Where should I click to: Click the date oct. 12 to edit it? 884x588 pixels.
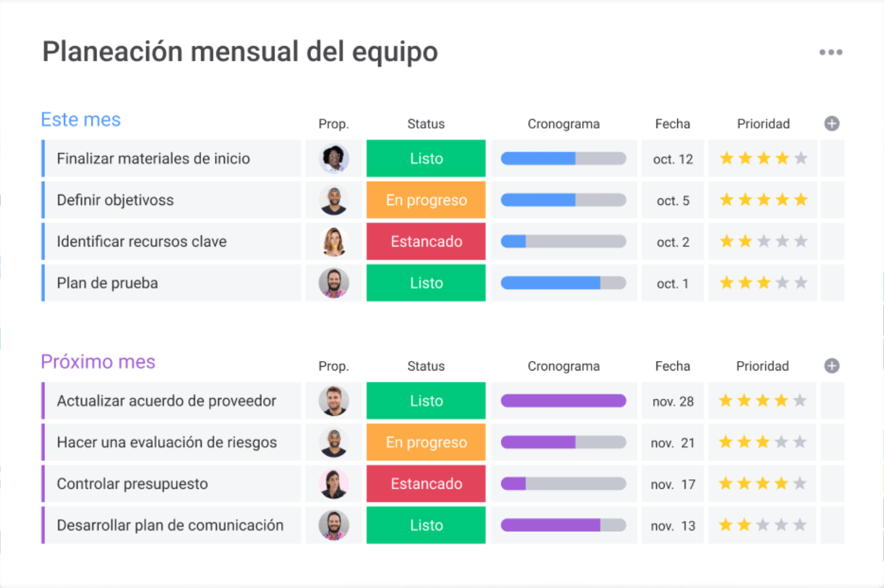672,159
